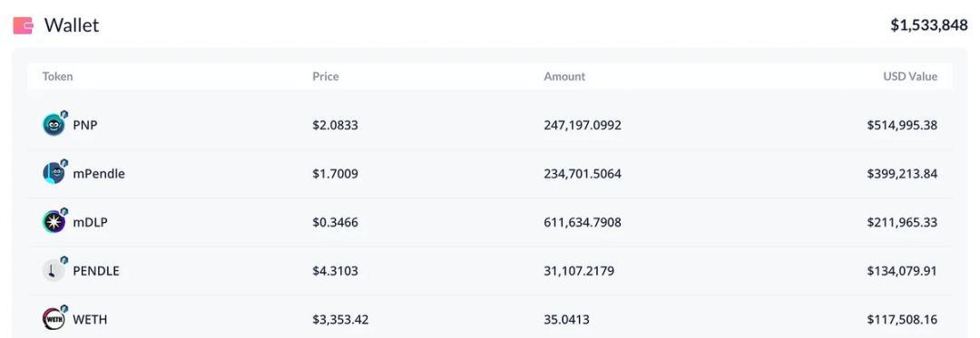Viewport: 980px width, 338px height.
Task: Click the wallet total $1,533,848
Action: 929,25
